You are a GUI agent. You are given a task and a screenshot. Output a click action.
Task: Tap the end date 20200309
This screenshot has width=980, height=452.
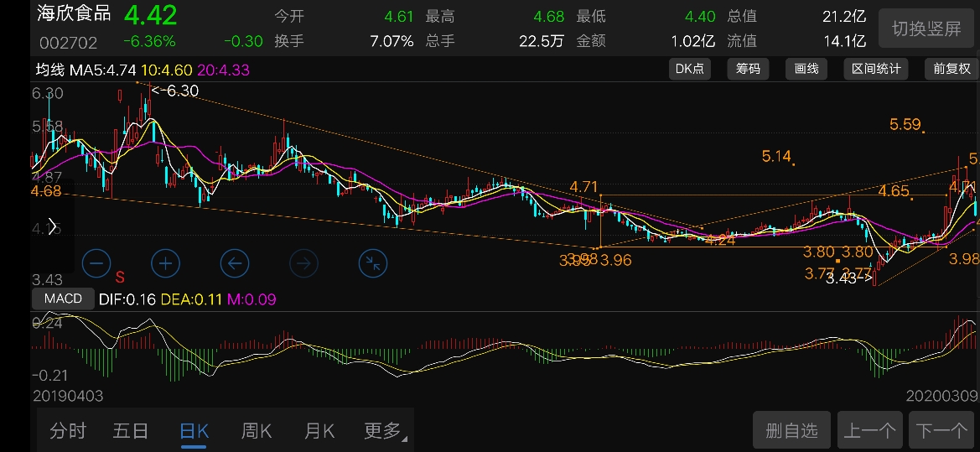tap(942, 396)
